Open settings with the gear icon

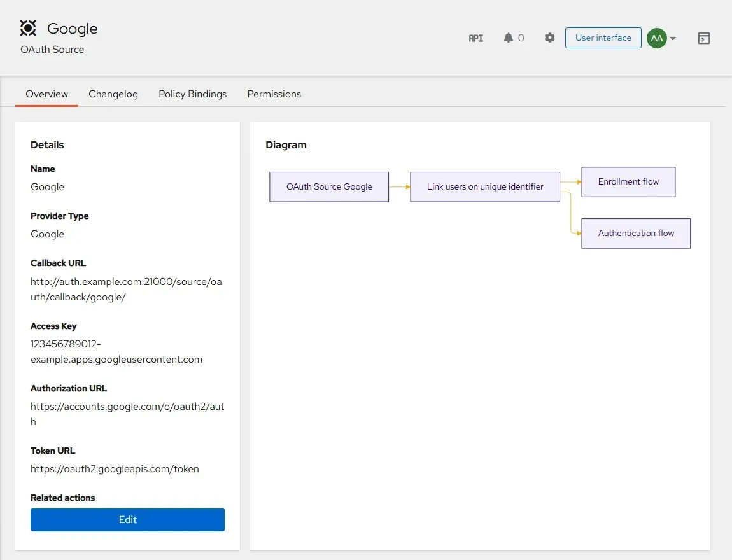click(x=550, y=38)
